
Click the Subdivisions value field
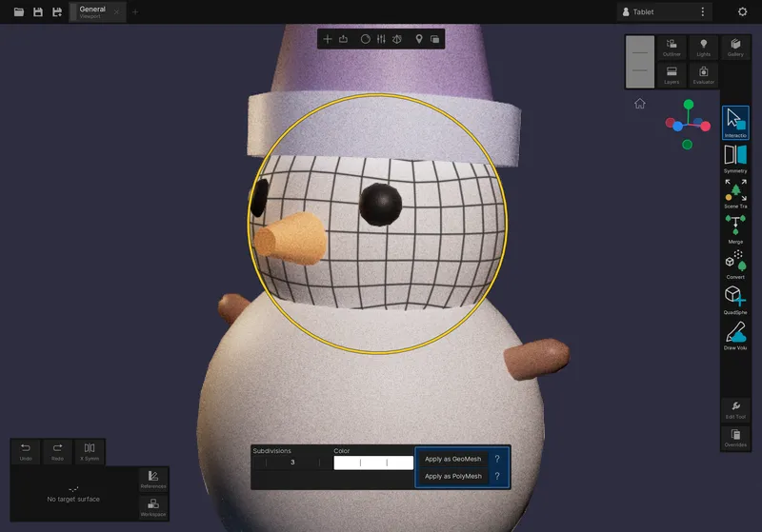click(x=292, y=463)
